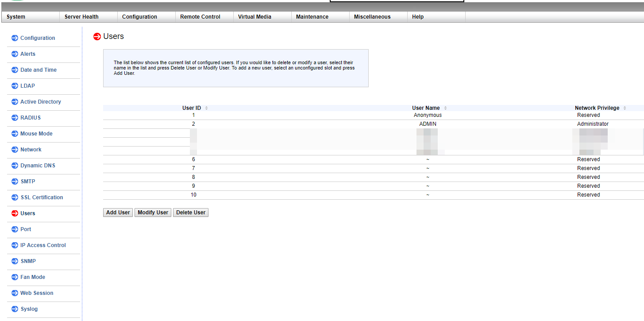The height and width of the screenshot is (321, 644).
Task: Click the Add User button
Action: (118, 213)
